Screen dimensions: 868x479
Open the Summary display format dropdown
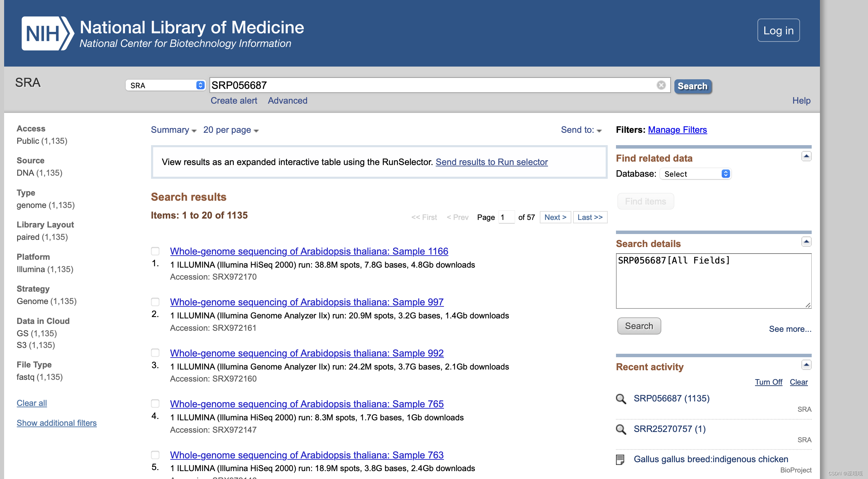coord(173,130)
